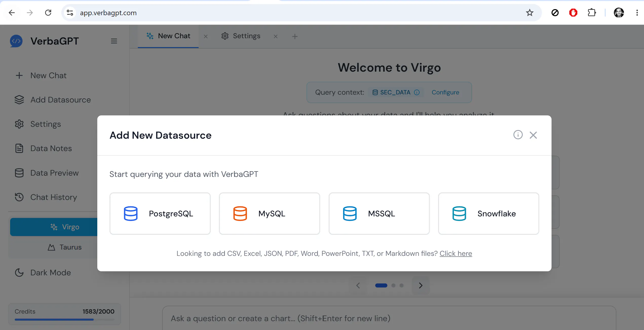This screenshot has height=330, width=644.
Task: Open the browser three-dot menu
Action: coord(637,13)
